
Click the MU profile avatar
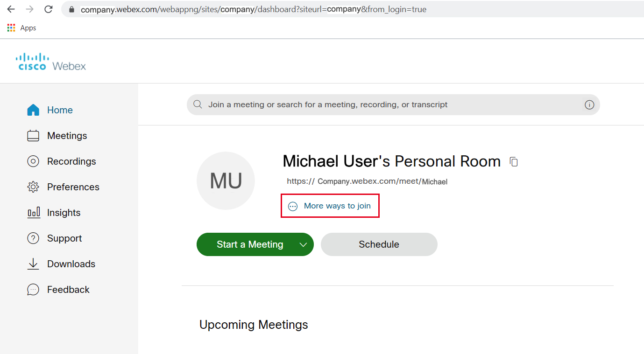pyautogui.click(x=226, y=180)
